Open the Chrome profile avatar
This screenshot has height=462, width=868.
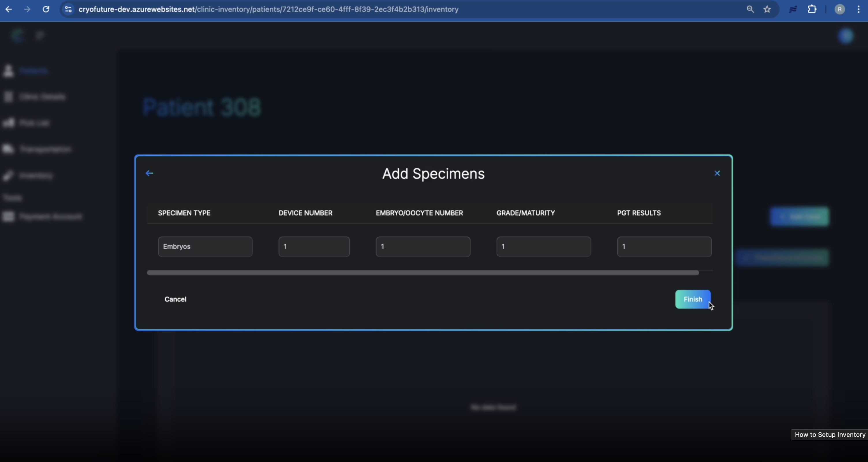click(x=839, y=9)
